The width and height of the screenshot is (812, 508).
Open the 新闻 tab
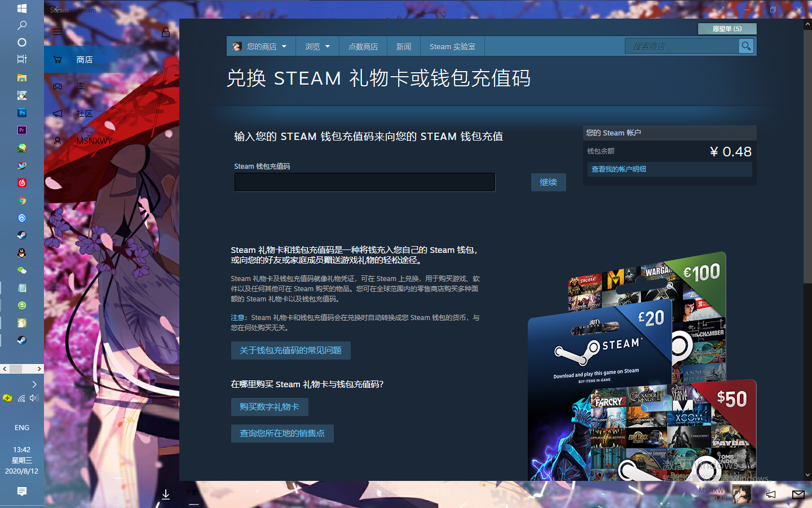coord(404,46)
